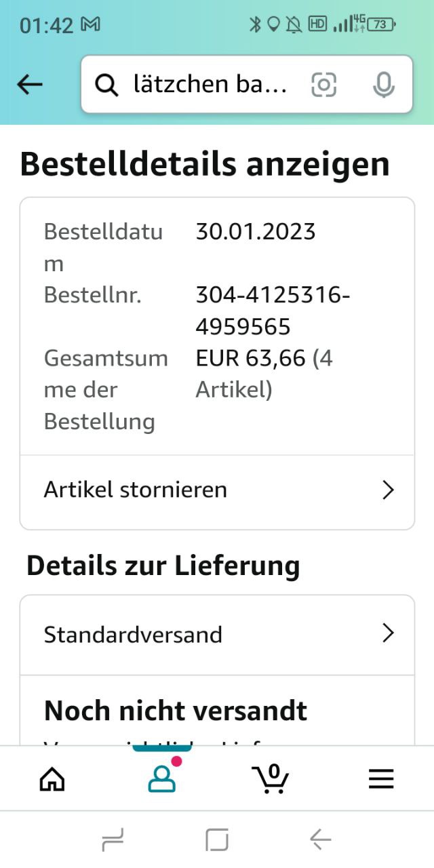Tap Android recent apps button
The width and height of the screenshot is (434, 868).
(x=113, y=841)
